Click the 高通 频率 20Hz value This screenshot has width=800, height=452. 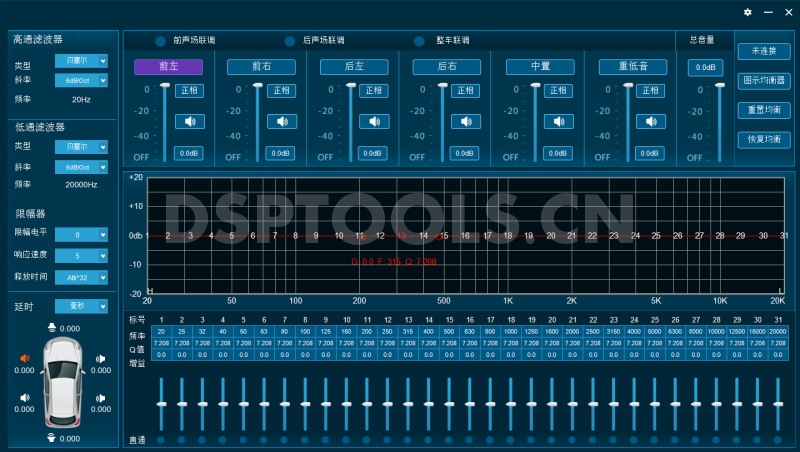(81, 100)
